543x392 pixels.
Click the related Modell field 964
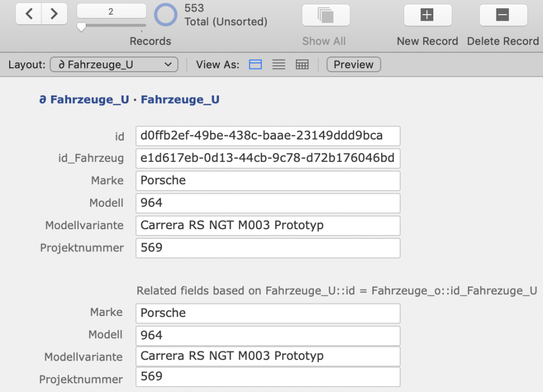click(268, 336)
